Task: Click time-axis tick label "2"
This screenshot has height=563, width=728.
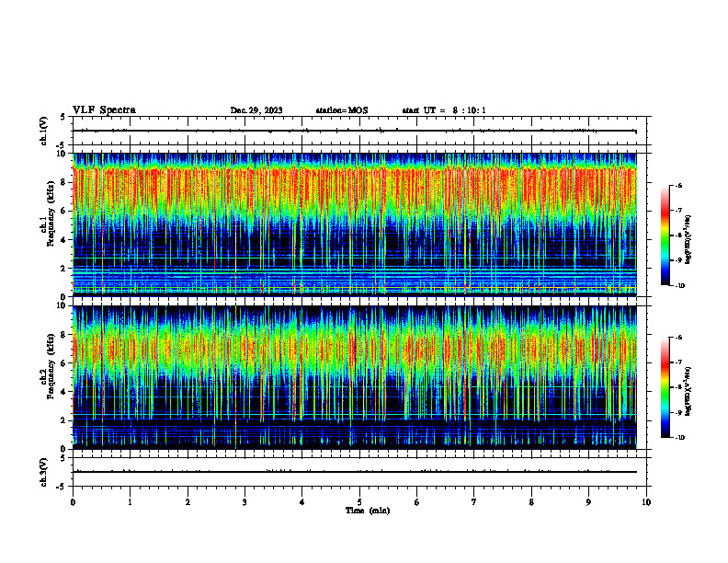Action: click(x=188, y=502)
